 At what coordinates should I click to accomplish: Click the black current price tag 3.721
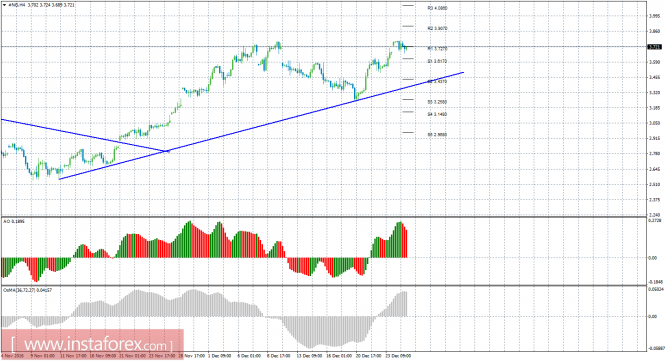(x=654, y=47)
